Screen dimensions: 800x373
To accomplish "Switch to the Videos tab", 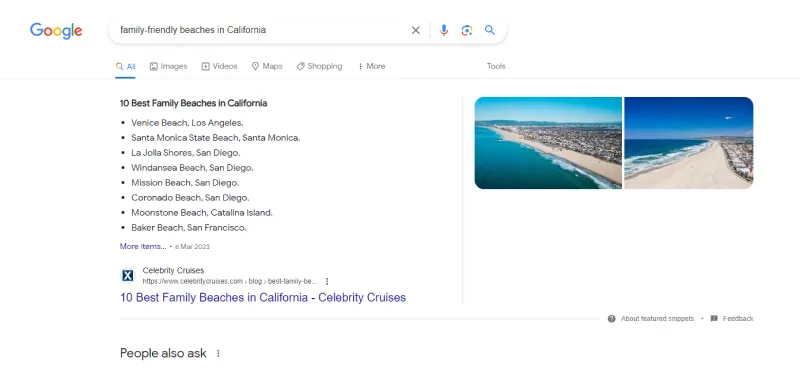I will click(x=219, y=66).
